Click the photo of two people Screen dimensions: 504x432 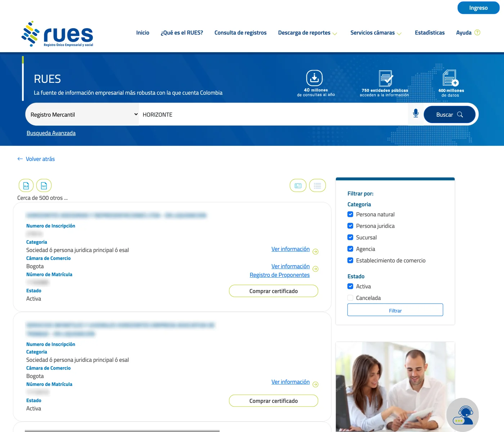tap(395, 387)
